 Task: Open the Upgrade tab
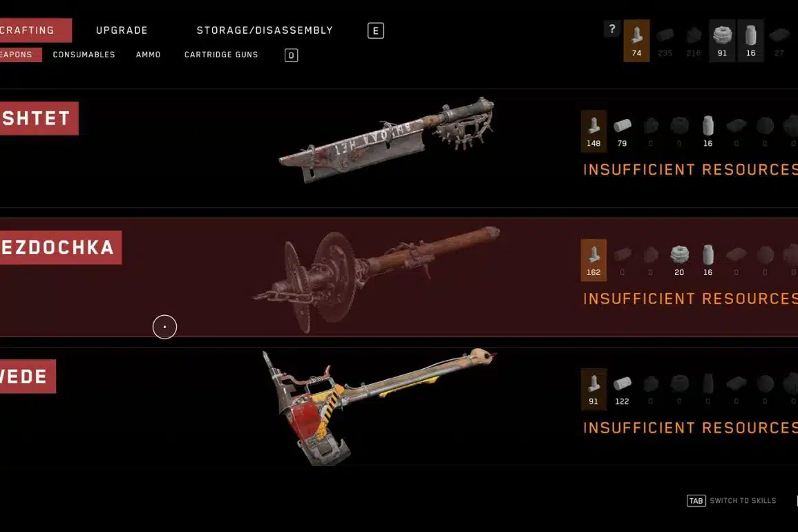click(122, 30)
